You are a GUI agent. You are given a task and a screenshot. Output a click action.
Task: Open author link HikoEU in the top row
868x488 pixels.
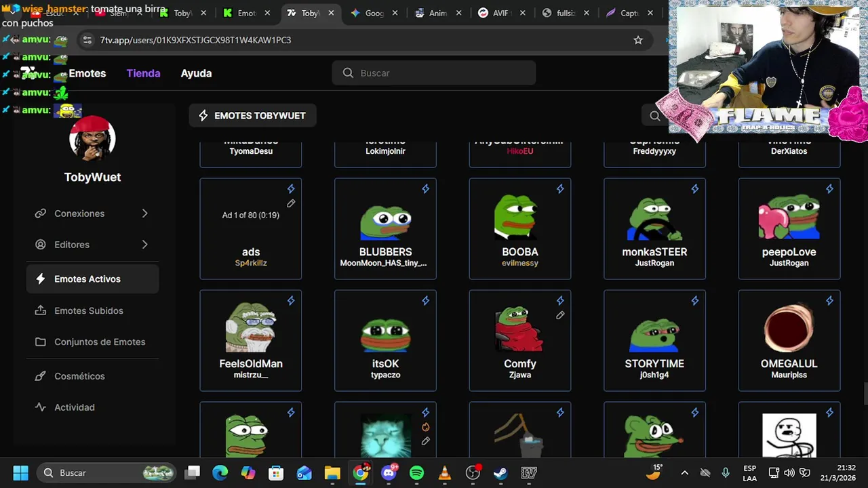coord(520,151)
